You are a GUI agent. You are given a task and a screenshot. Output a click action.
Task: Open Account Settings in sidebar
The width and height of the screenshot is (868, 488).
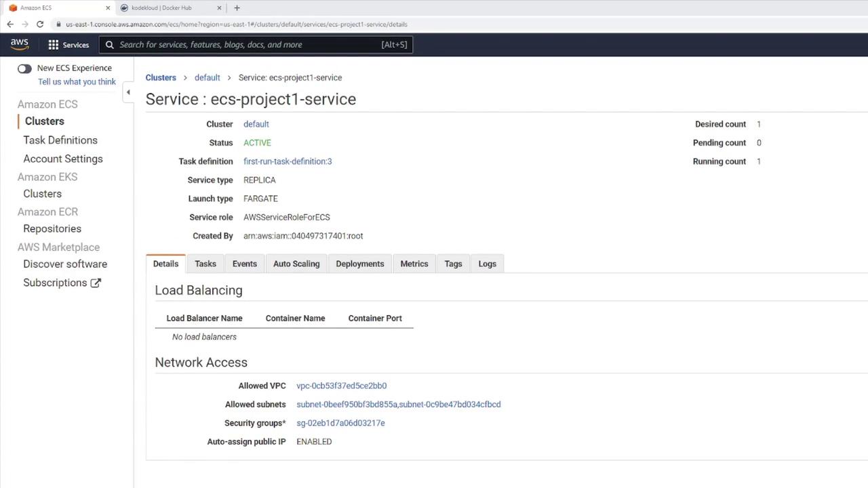63,159
